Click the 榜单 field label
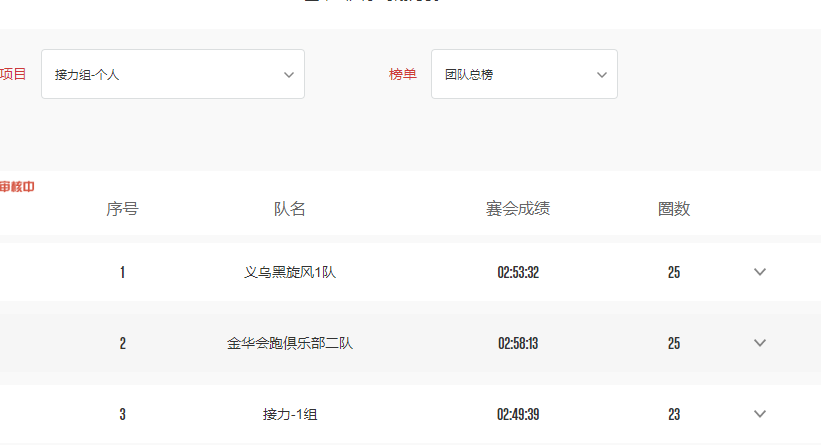Viewport: 821px width, 445px height. [403, 74]
